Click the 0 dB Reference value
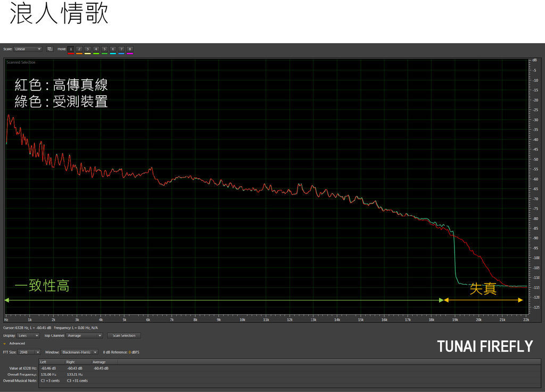 pyautogui.click(x=130, y=352)
